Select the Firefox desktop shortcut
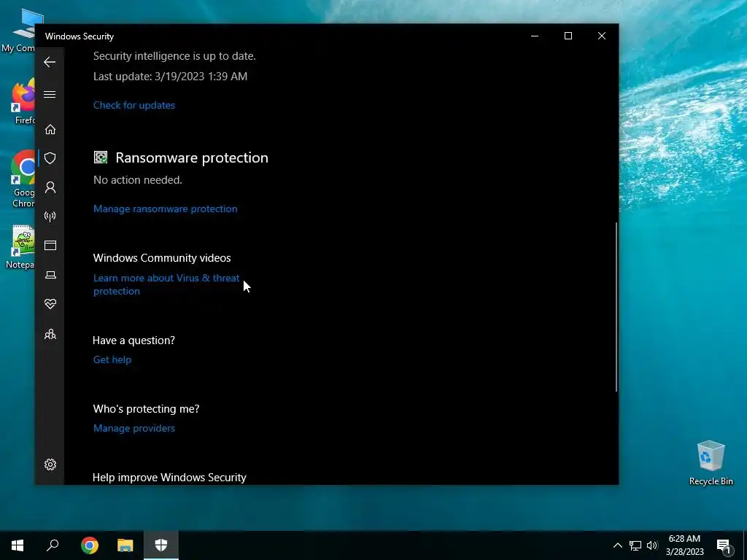 23,102
